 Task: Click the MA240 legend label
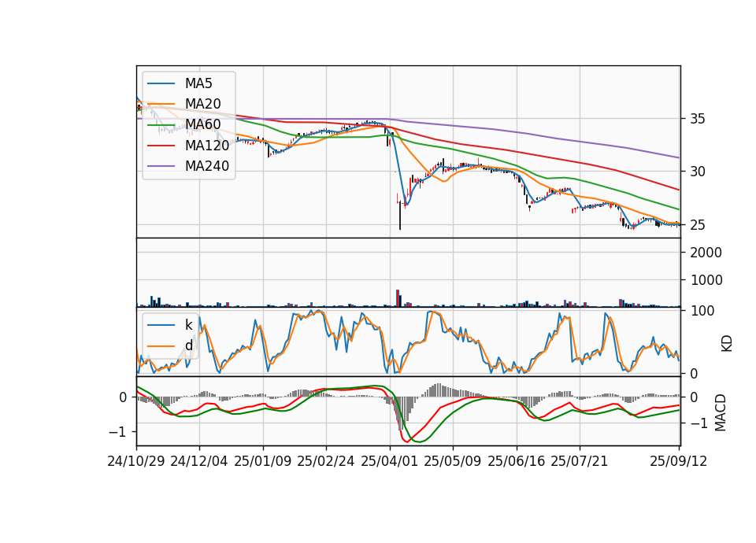207,166
